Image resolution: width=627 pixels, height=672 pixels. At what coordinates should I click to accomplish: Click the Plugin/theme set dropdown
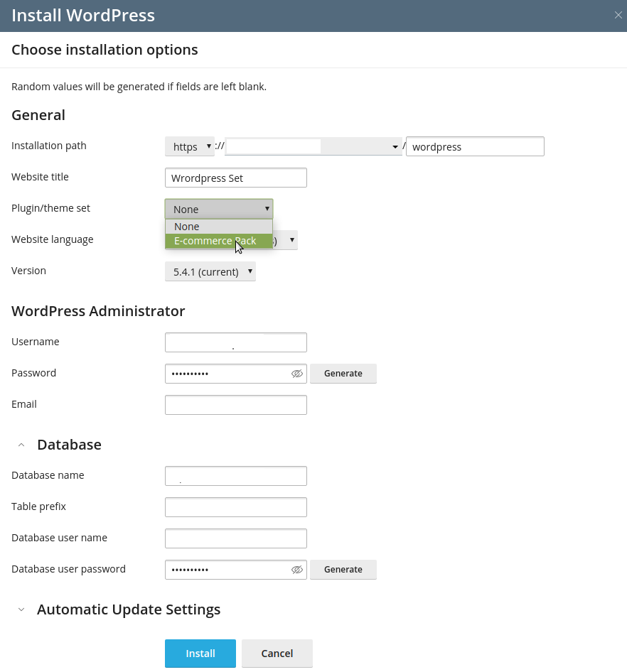pos(218,209)
